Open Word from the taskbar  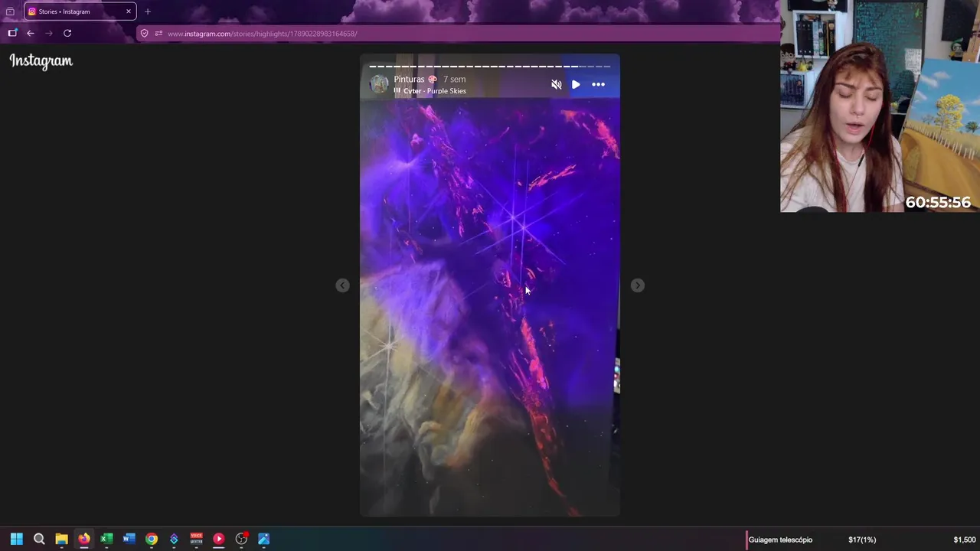pos(129,539)
